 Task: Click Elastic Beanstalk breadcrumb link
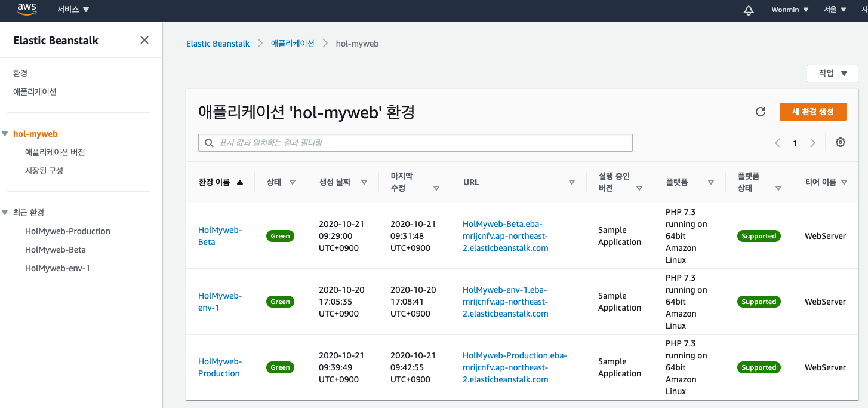(x=218, y=44)
